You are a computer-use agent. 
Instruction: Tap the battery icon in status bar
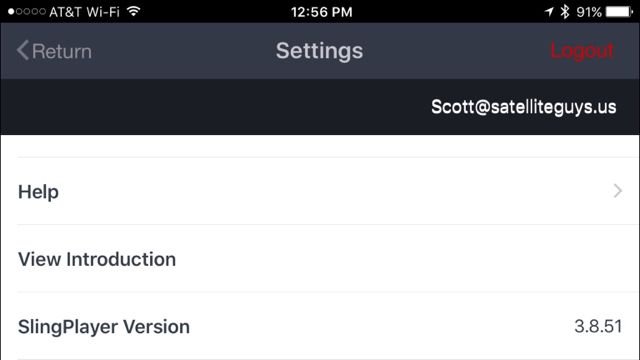[619, 11]
